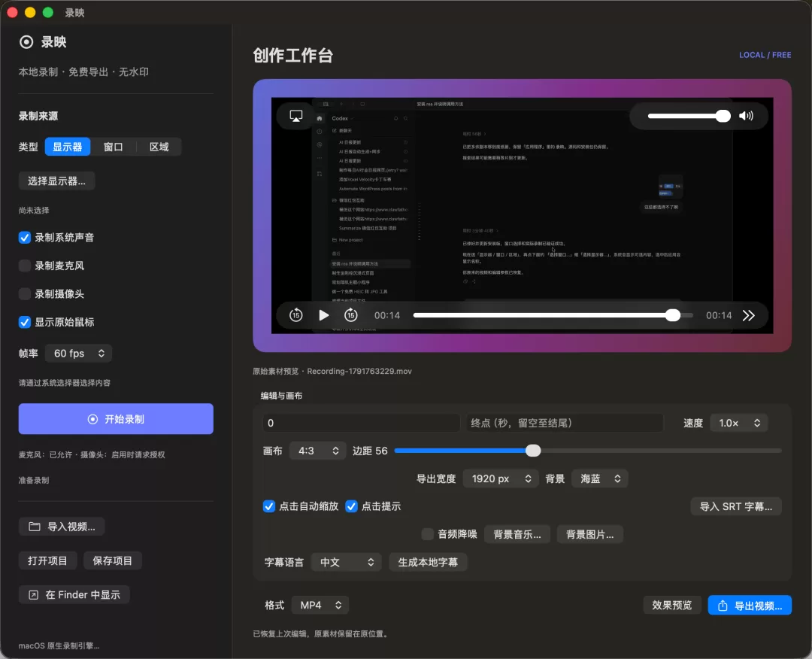Click the 边距 slider handle
Viewport: 812px width, 659px height.
click(533, 451)
